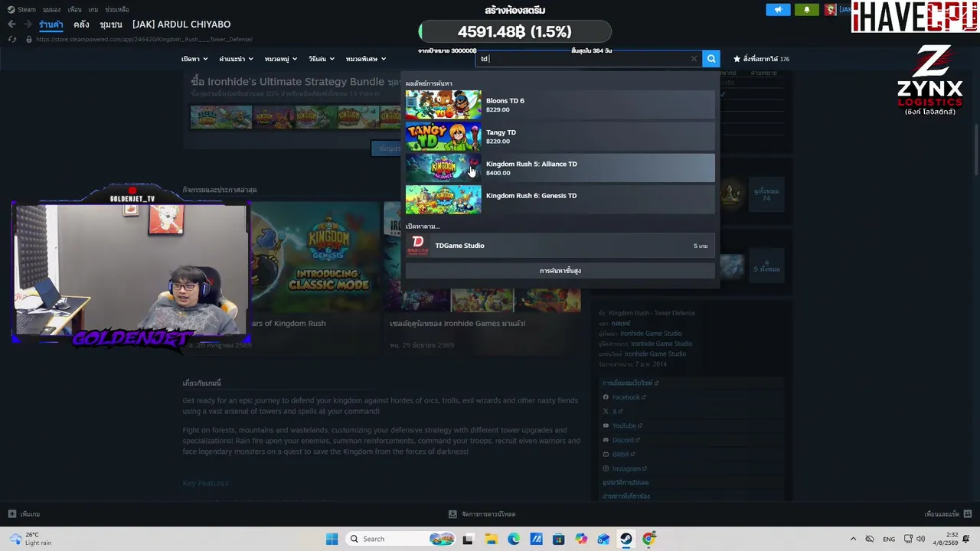980x551 pixels.
Task: Switch to the คลัง library tab
Action: point(81,24)
